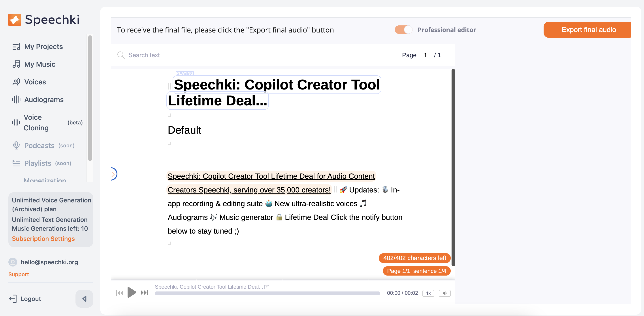Click the search magnifier icon
The image size is (644, 316).
point(121,55)
